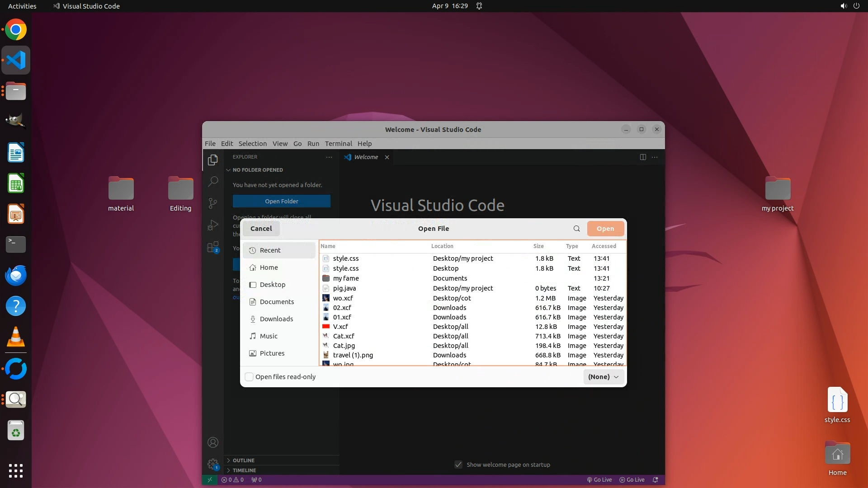Click the search icon in Open File dialog
Image resolution: width=868 pixels, height=488 pixels.
coord(576,229)
